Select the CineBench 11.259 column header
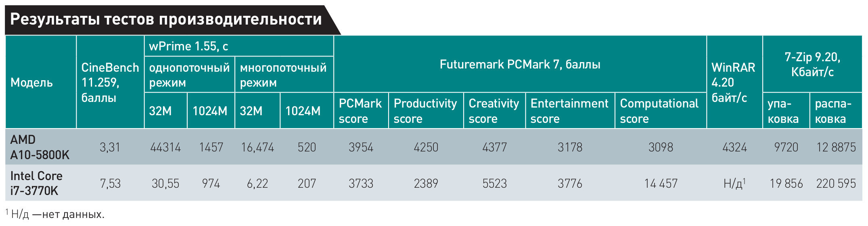Screen dimensions: 868x226 [110, 83]
